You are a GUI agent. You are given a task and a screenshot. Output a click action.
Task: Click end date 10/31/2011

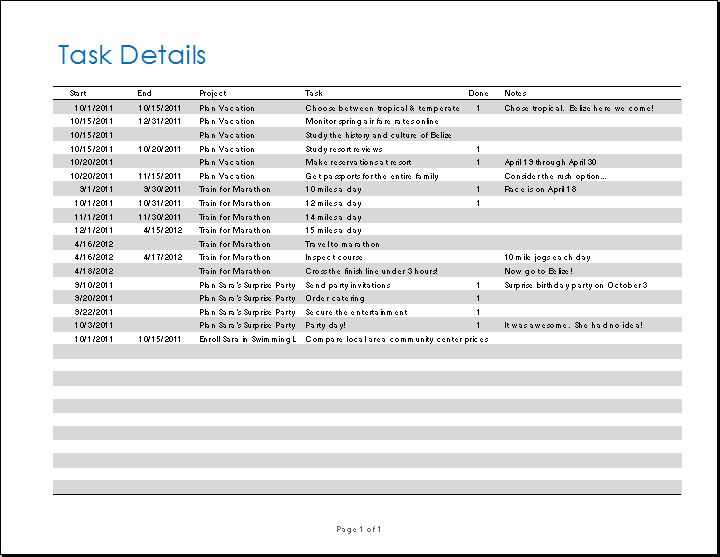pos(159,203)
